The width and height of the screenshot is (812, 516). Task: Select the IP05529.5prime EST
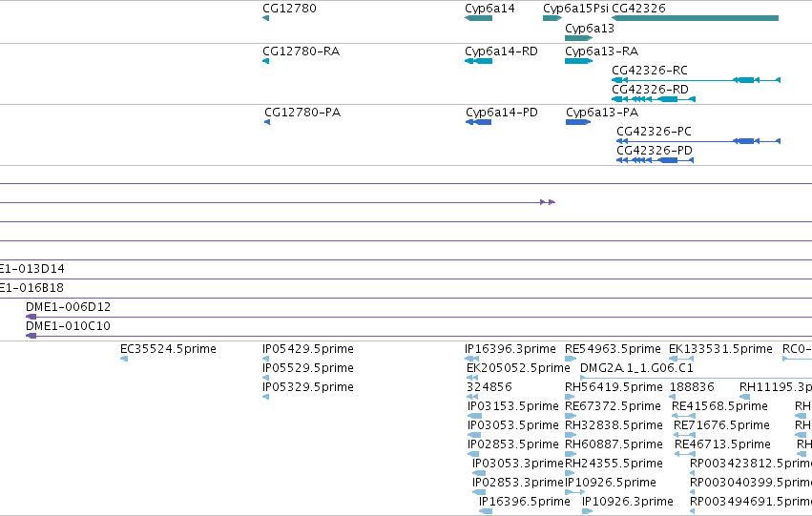click(x=265, y=378)
